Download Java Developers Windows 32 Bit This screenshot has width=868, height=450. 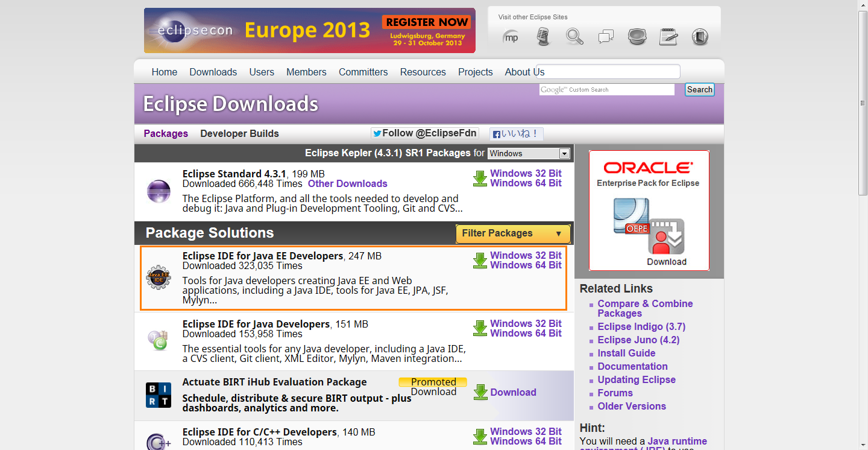pyautogui.click(x=526, y=323)
